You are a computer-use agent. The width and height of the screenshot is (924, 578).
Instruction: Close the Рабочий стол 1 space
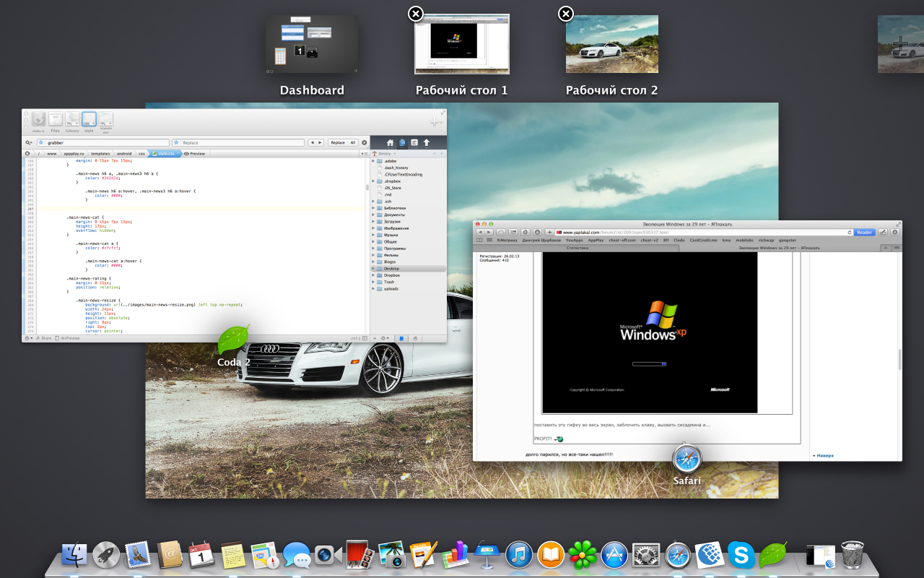coord(416,14)
